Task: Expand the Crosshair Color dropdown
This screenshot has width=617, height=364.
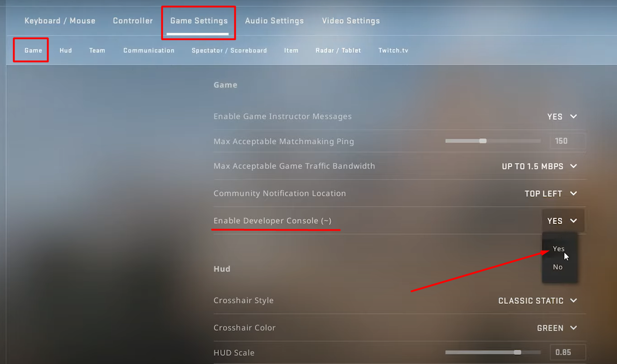Action: pyautogui.click(x=557, y=328)
